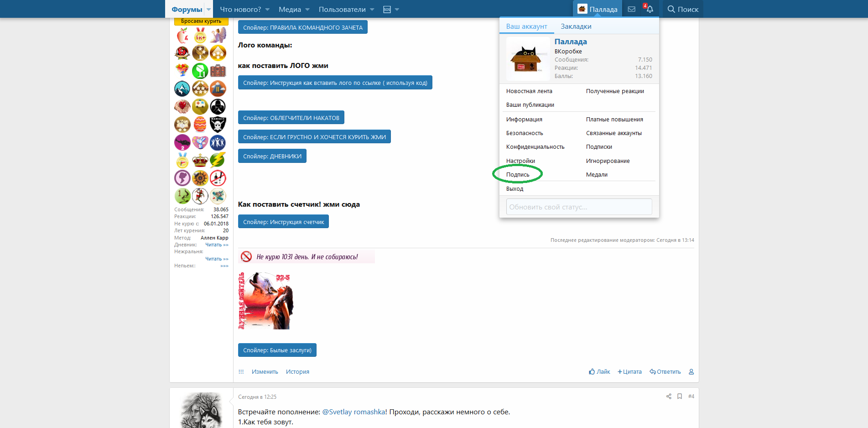Click the suitcase medal icon
The height and width of the screenshot is (428, 868).
[218, 71]
